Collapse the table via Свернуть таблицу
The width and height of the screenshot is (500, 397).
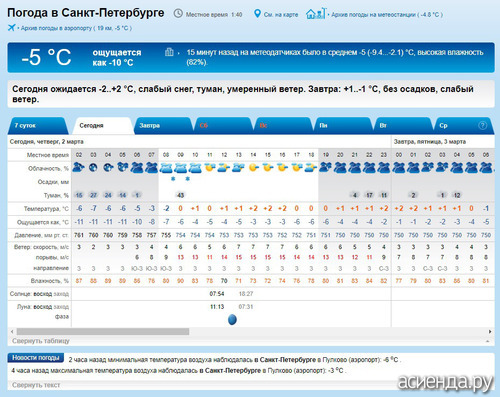tap(41, 341)
